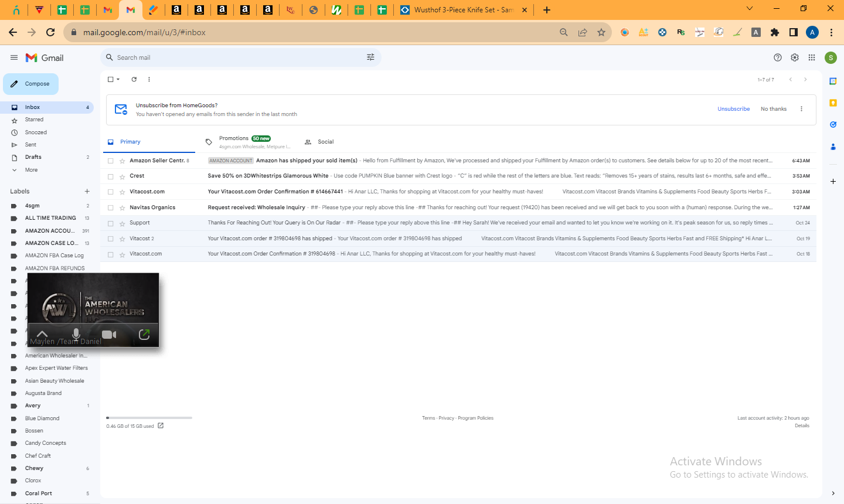Viewport: 844px width, 504px height.
Task: Open the Terms link in footer
Action: point(428,418)
